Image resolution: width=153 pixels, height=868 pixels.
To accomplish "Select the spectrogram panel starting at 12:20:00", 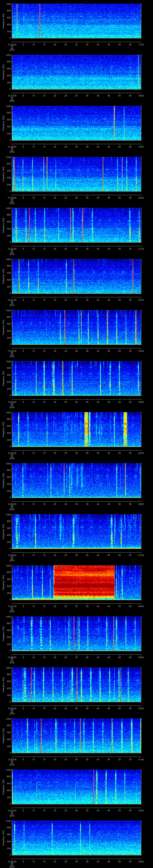I will pos(77,225).
